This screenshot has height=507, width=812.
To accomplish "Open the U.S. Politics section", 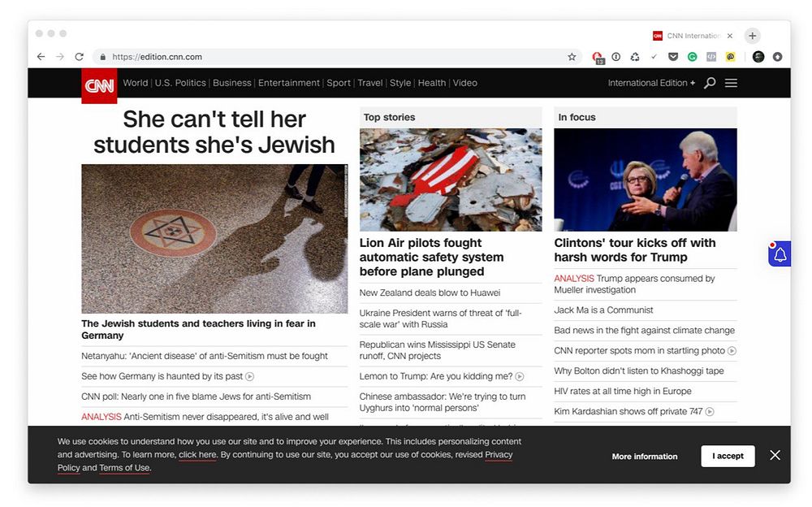I will pyautogui.click(x=180, y=83).
